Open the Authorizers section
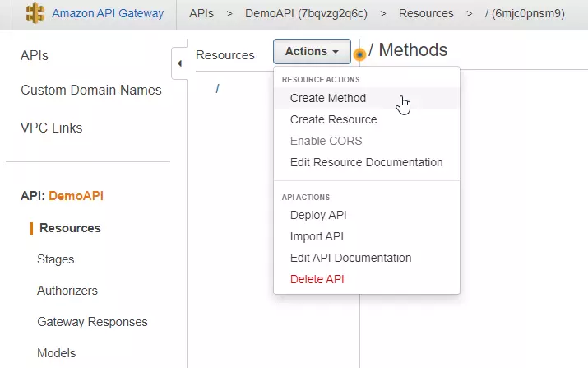Screen dimensions: 588x368 67,291
